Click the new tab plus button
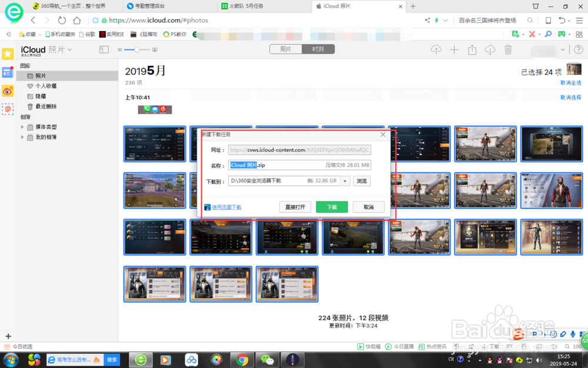Screen dimensions: 588x368 coord(413,6)
